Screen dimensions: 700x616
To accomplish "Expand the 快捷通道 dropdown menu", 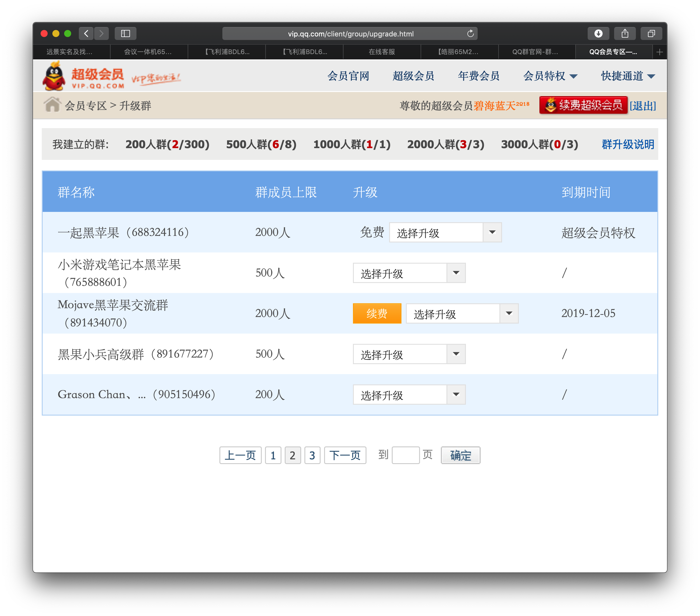I will (x=628, y=76).
